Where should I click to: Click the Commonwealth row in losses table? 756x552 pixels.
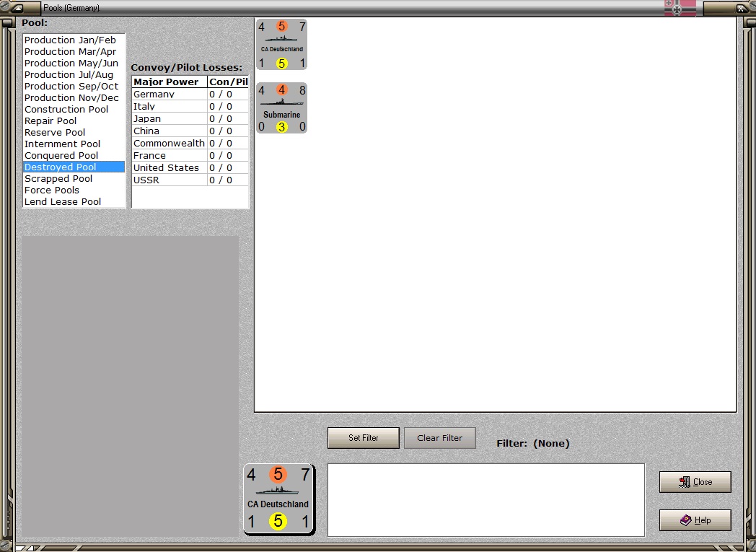[x=190, y=143]
